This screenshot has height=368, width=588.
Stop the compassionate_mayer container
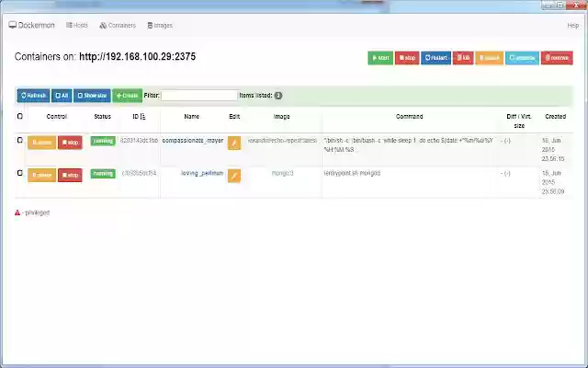coord(70,143)
